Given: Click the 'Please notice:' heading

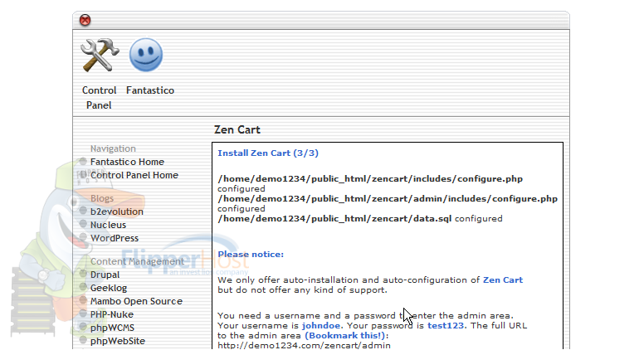Looking at the screenshot, I should tap(251, 254).
